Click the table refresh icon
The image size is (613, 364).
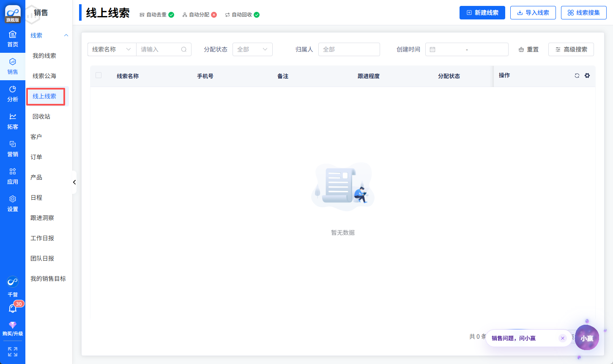(577, 76)
